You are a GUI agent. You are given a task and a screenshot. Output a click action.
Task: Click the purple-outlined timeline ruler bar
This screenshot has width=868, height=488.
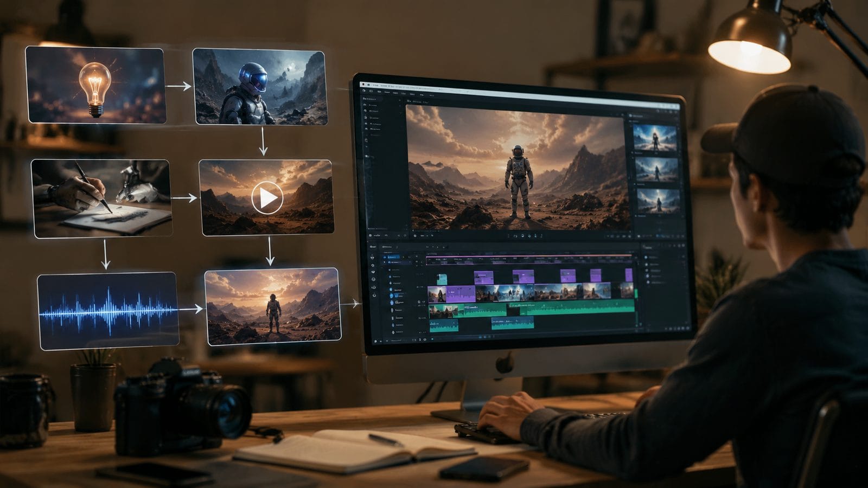(530, 260)
